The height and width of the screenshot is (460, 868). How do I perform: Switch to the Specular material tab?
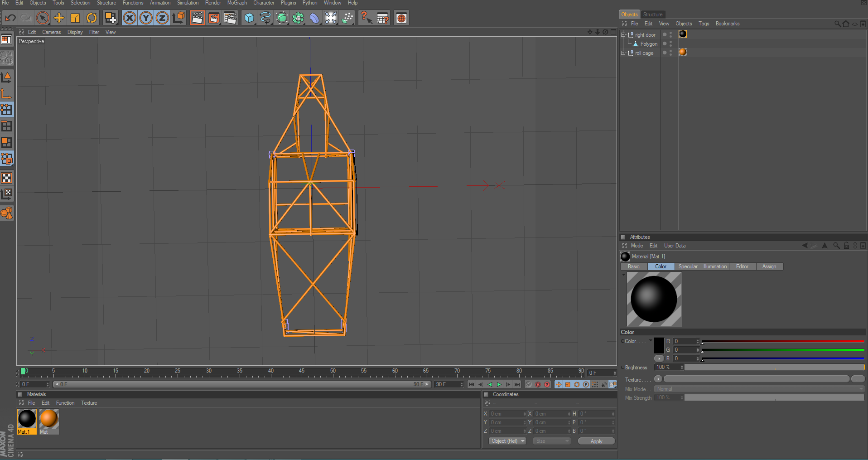688,266
